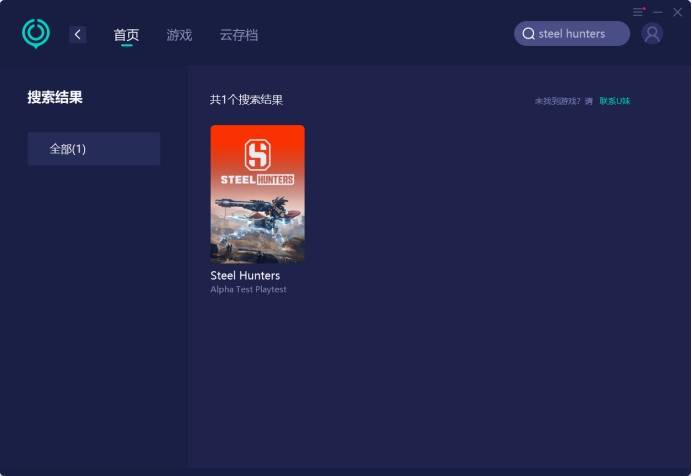Open the 云存档 cloud save tab
The width and height of the screenshot is (692, 476).
click(x=239, y=35)
